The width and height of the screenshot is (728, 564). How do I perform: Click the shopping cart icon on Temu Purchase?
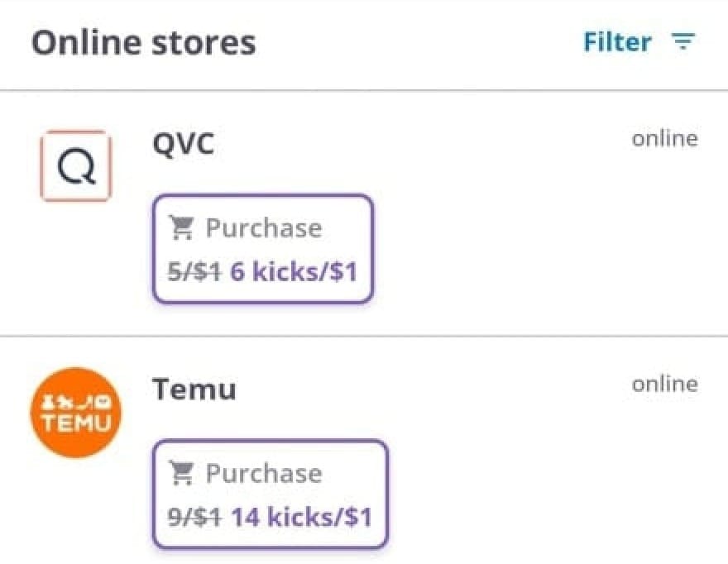185,472
